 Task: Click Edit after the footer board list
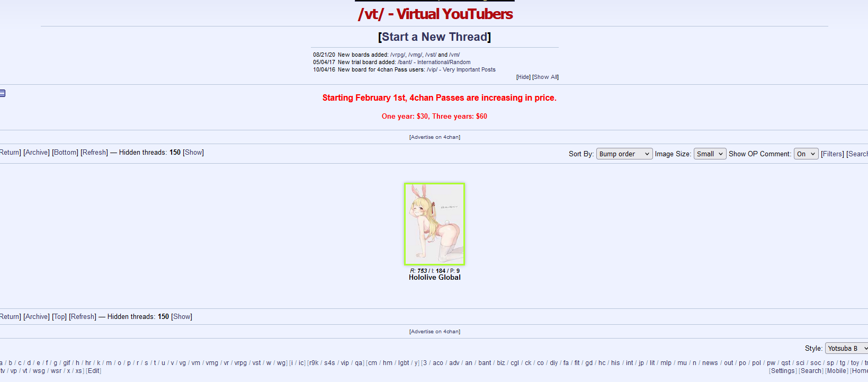[x=94, y=371]
